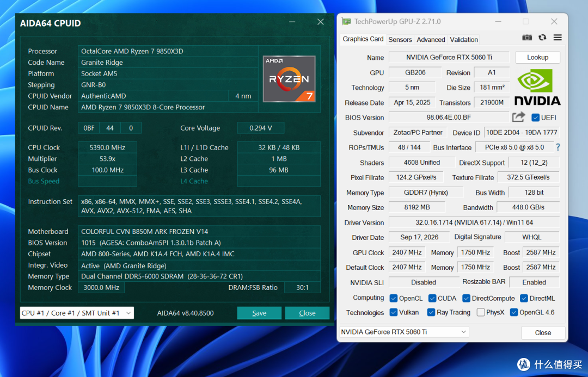This screenshot has width=588, height=377.
Task: Switch to the Graphics Card tab
Action: point(363,39)
